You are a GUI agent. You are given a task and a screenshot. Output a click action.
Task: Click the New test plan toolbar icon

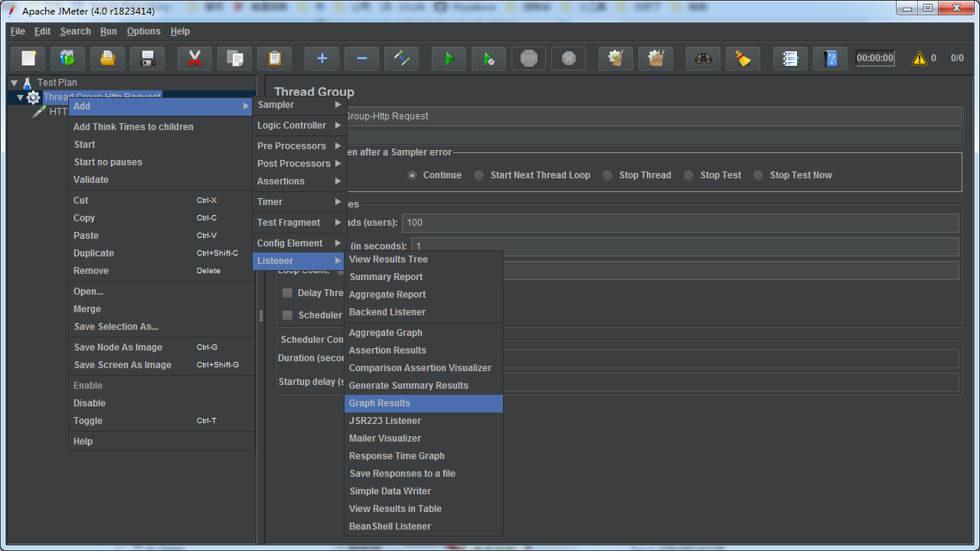(x=28, y=58)
